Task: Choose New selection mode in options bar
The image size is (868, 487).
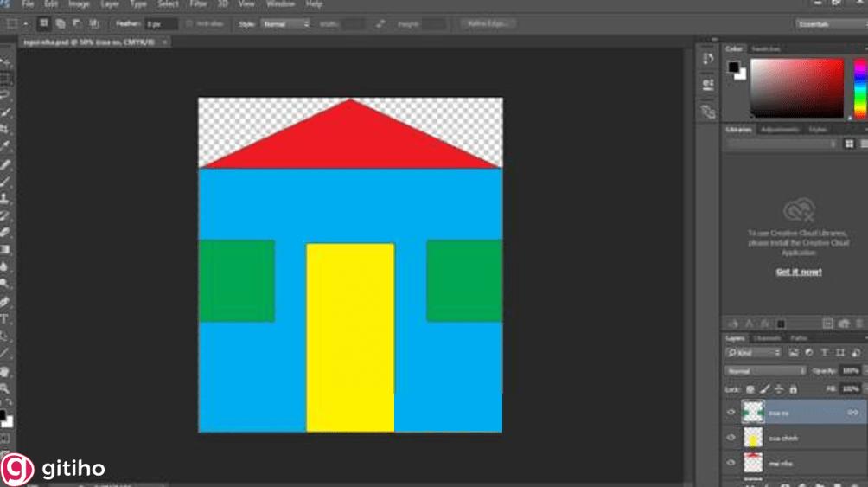Action: coord(44,23)
